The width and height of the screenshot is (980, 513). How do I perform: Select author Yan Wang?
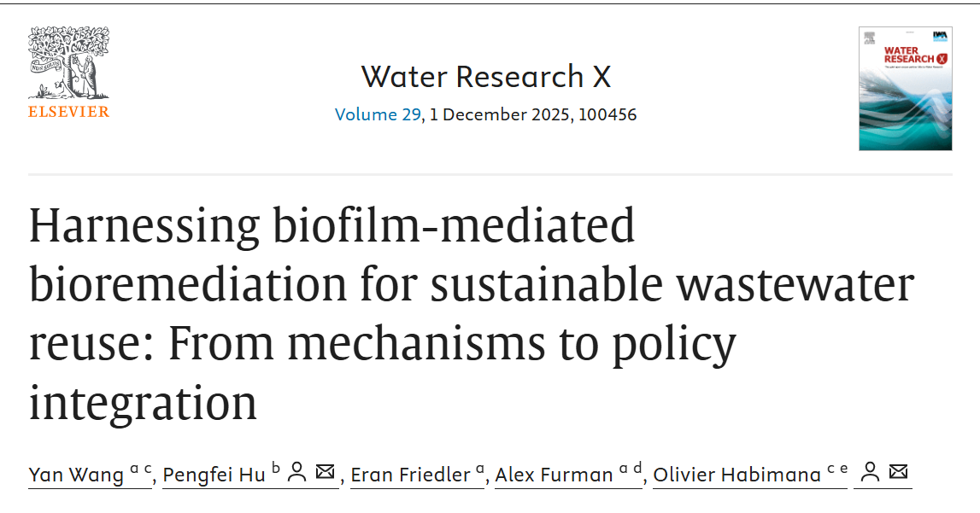76,475
